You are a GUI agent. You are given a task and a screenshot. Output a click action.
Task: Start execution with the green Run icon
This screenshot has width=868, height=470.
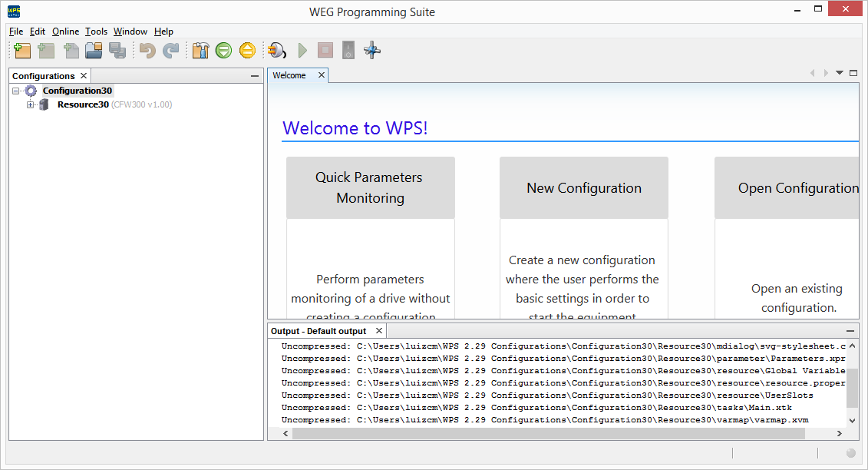[x=302, y=50]
